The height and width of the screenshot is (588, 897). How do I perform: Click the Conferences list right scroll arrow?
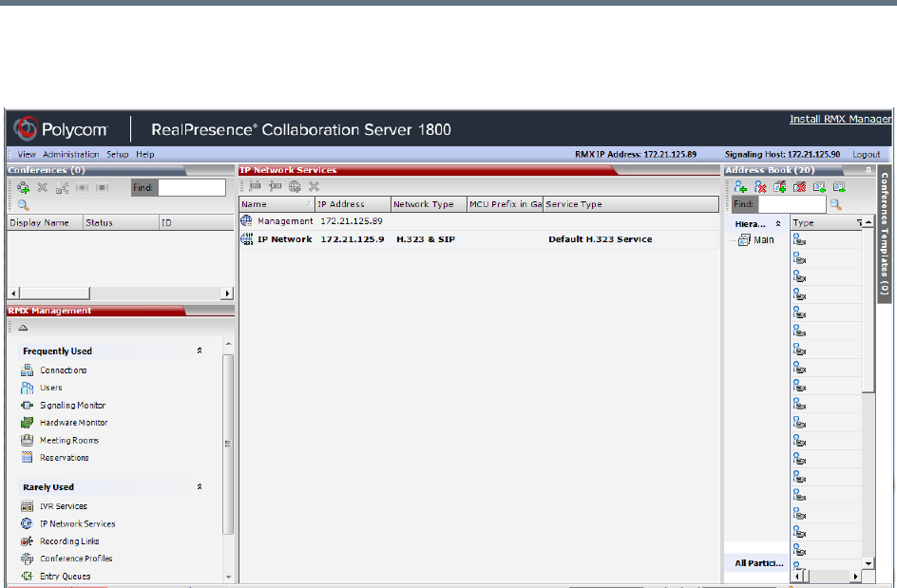coord(227,294)
